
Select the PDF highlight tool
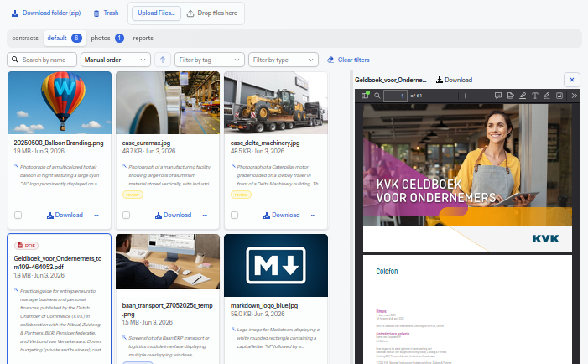coord(523,96)
